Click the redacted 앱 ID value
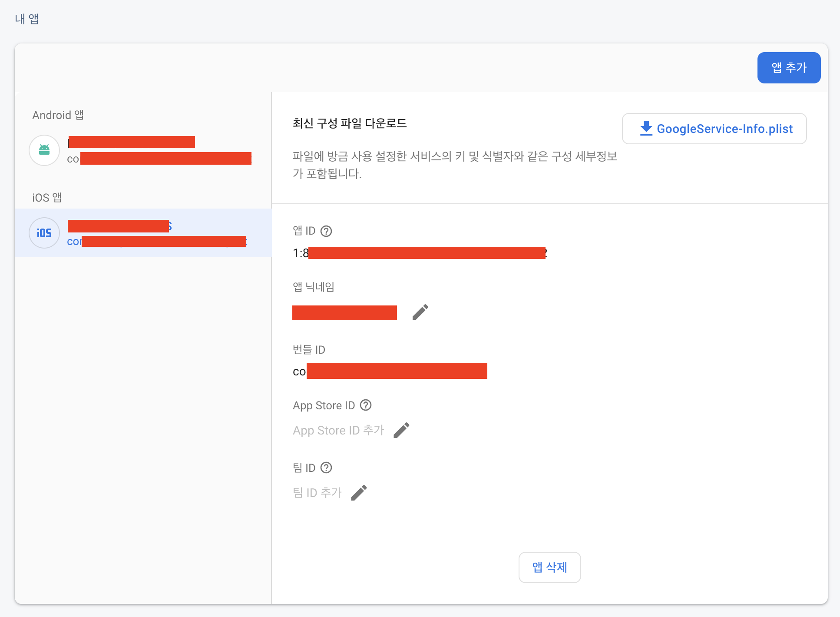 [426, 253]
